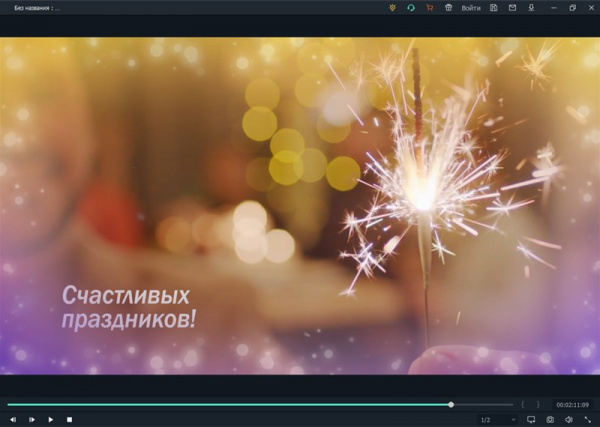Click the Войти login button

471,7
